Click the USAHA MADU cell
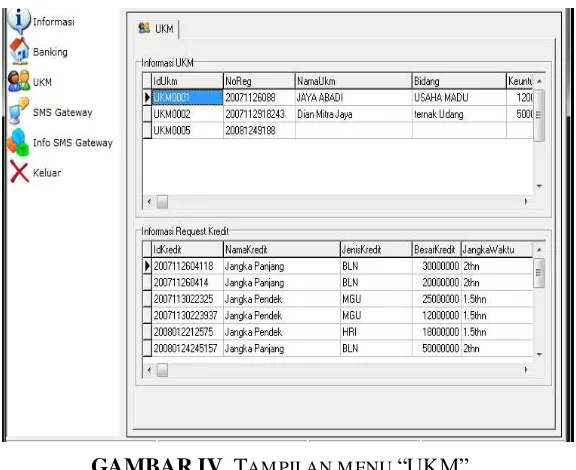Screen dimensions: 576x470 (x=459, y=97)
